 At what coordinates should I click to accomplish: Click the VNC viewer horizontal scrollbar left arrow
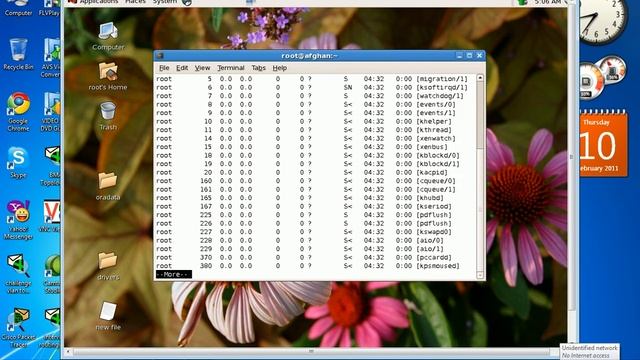tap(68, 351)
